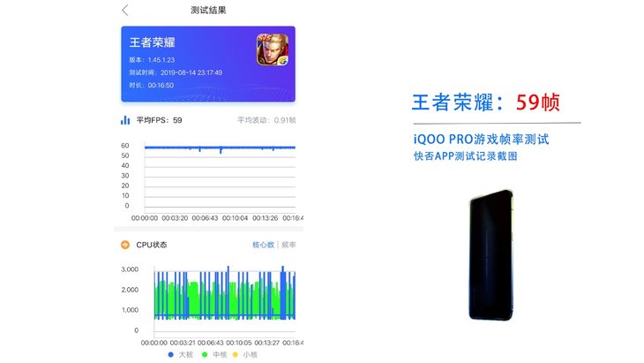Toggle the 中核 green legend dot
This screenshot has width=644, height=363.
click(x=205, y=354)
